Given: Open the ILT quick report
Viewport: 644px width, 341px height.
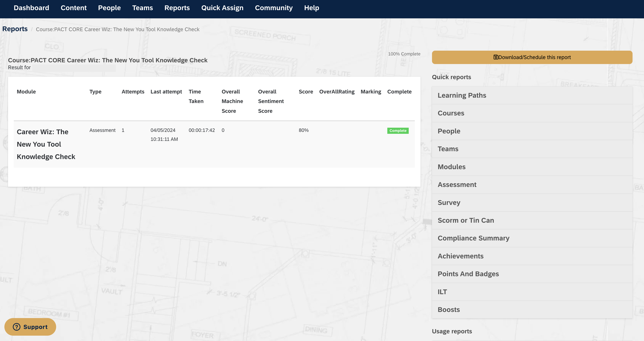Looking at the screenshot, I should tap(442, 292).
